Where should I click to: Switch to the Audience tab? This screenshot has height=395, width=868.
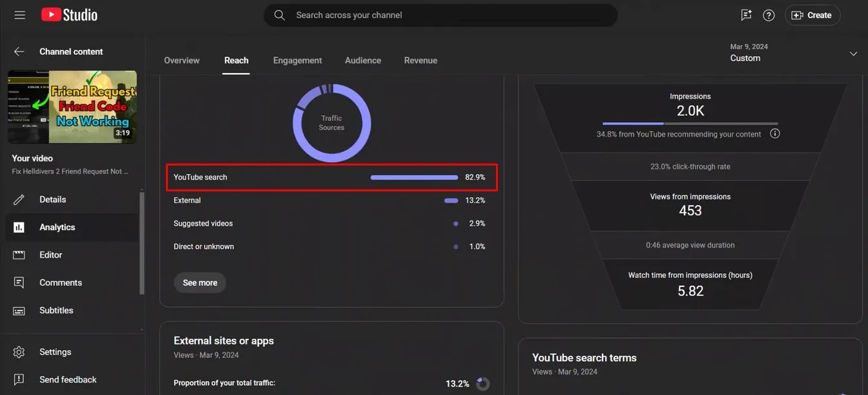click(x=363, y=60)
